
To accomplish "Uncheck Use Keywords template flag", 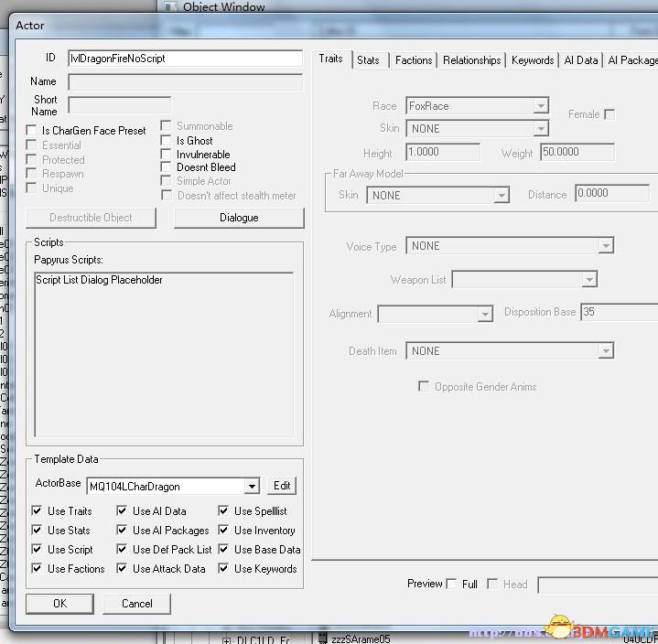I will [x=224, y=569].
